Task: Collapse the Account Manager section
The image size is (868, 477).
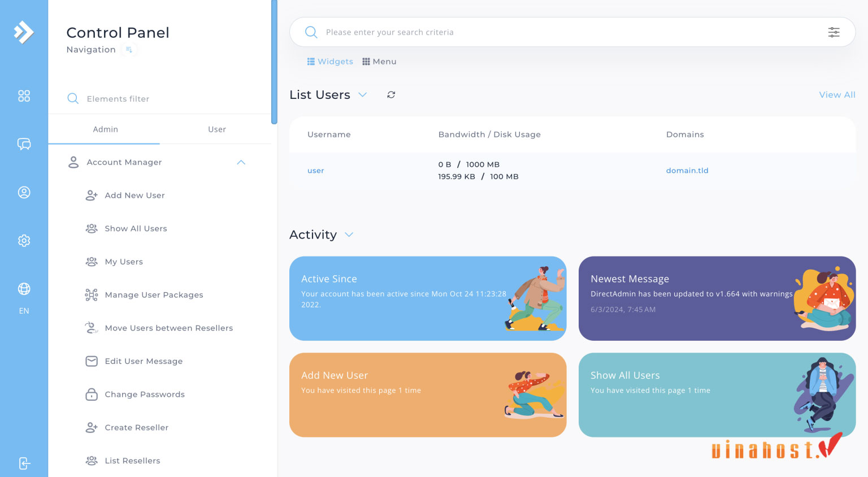Action: point(241,162)
